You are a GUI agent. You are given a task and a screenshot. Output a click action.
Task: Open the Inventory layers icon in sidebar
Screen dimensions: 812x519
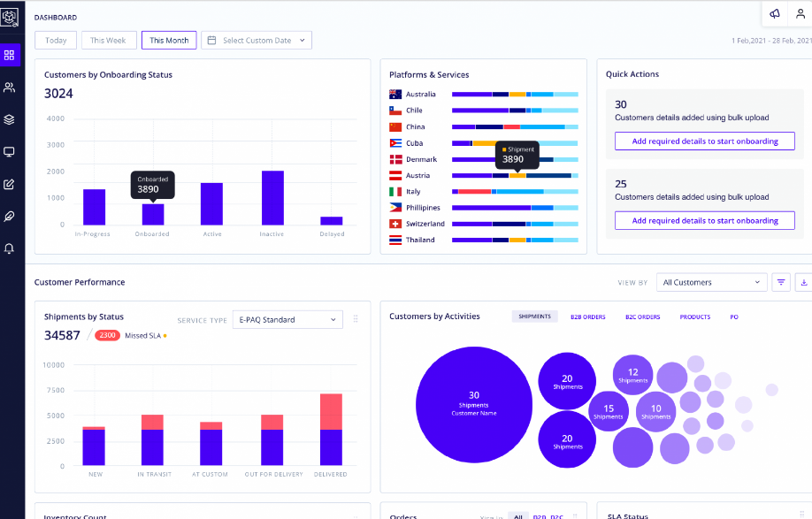(x=10, y=119)
